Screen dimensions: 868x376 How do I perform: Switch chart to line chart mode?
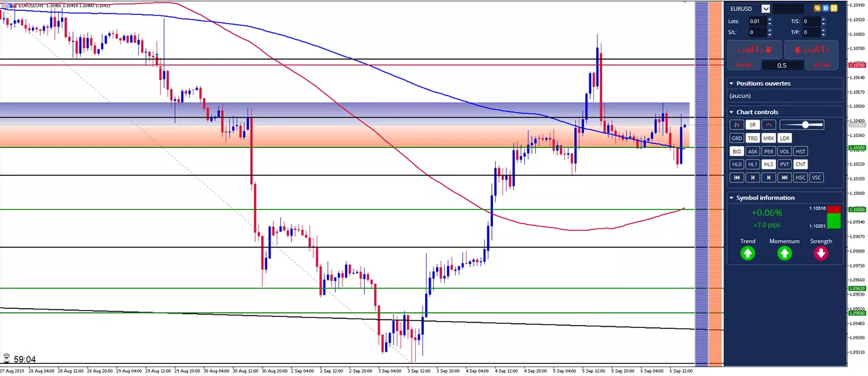(768, 125)
